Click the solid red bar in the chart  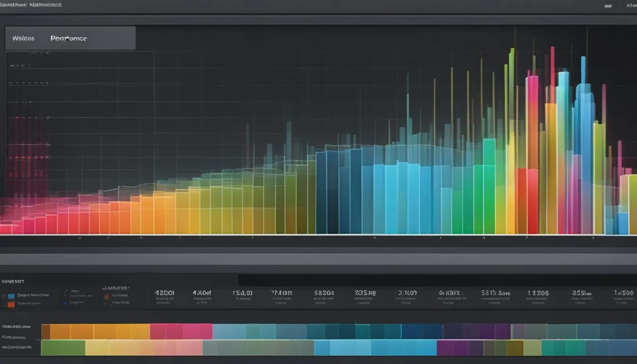click(527, 201)
